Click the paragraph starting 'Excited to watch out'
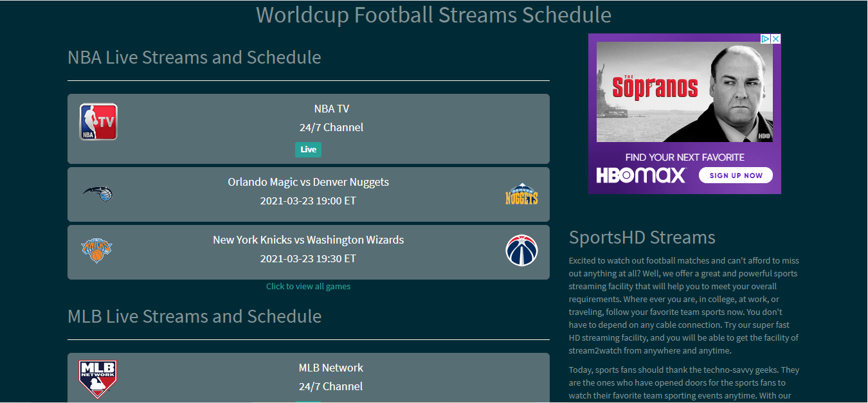The image size is (868, 403). [x=684, y=306]
